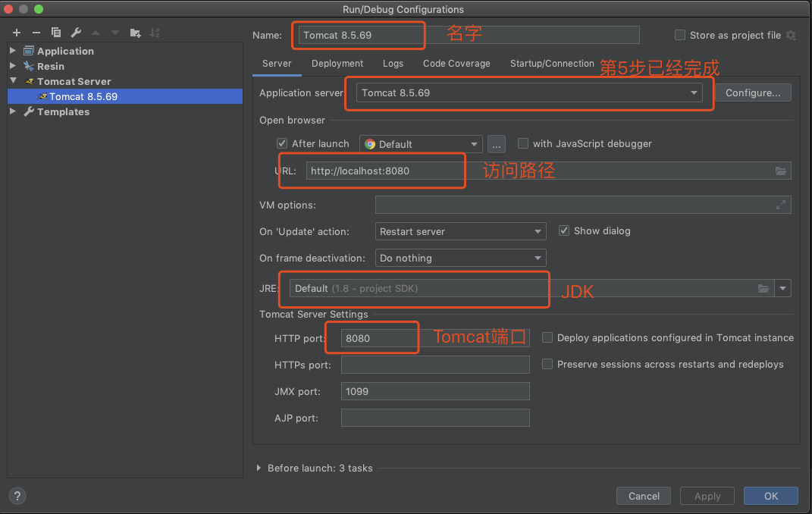This screenshot has width=812, height=514.
Task: Select the Tomcat Server tree label
Action: (74, 81)
